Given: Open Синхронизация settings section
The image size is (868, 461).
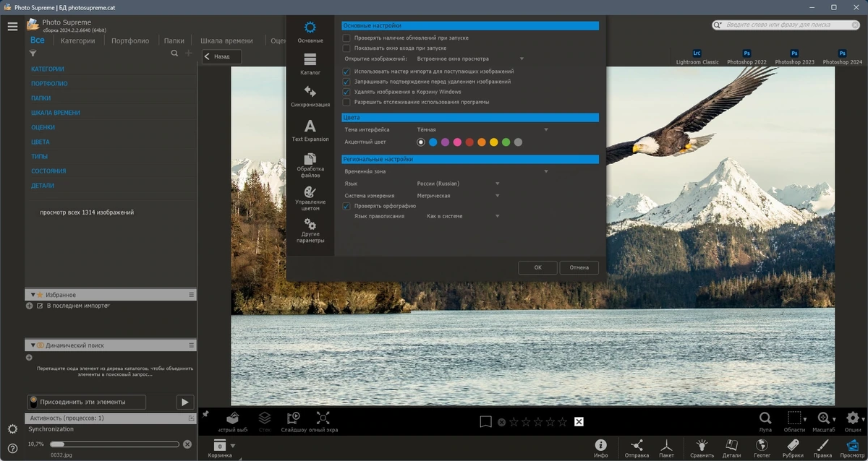Looking at the screenshot, I should [x=310, y=97].
